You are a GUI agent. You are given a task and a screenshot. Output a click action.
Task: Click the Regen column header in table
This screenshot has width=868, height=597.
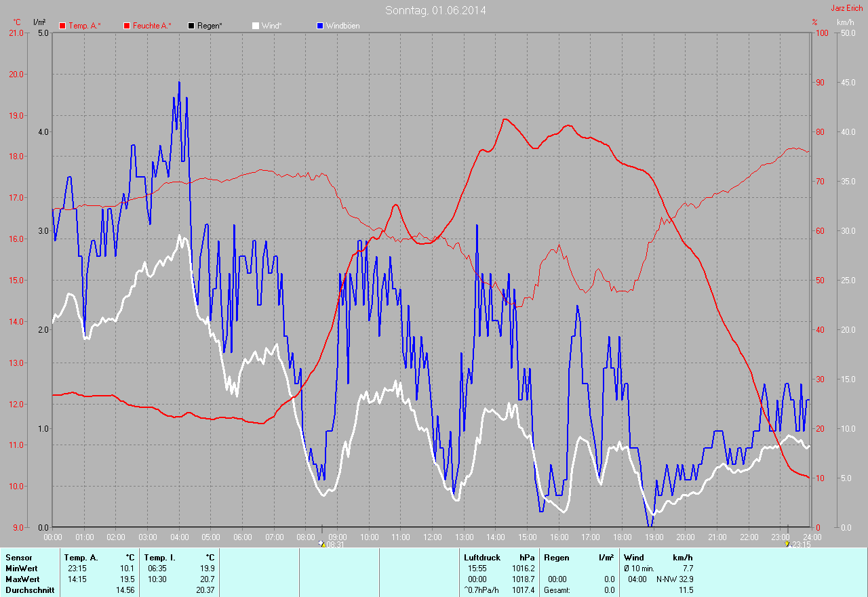pos(557,558)
